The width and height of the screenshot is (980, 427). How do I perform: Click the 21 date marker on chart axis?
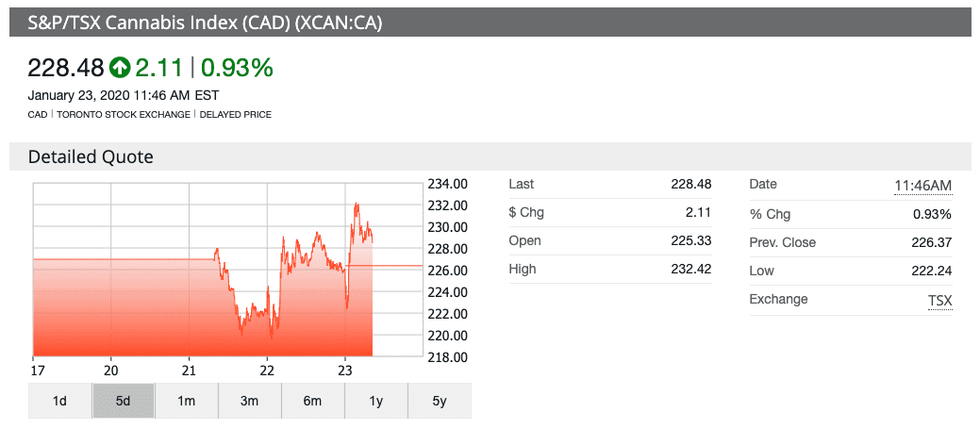point(189,367)
